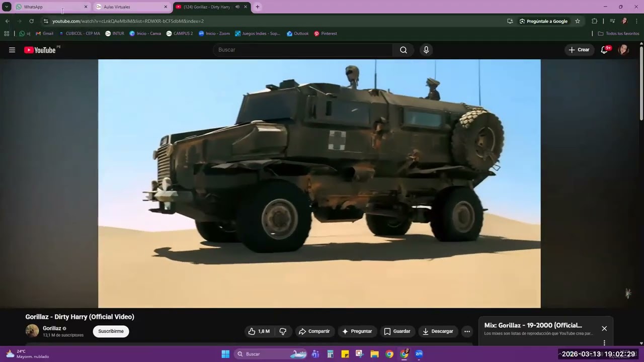
Task: Close the Aulas Virtuales tab
Action: click(166, 7)
